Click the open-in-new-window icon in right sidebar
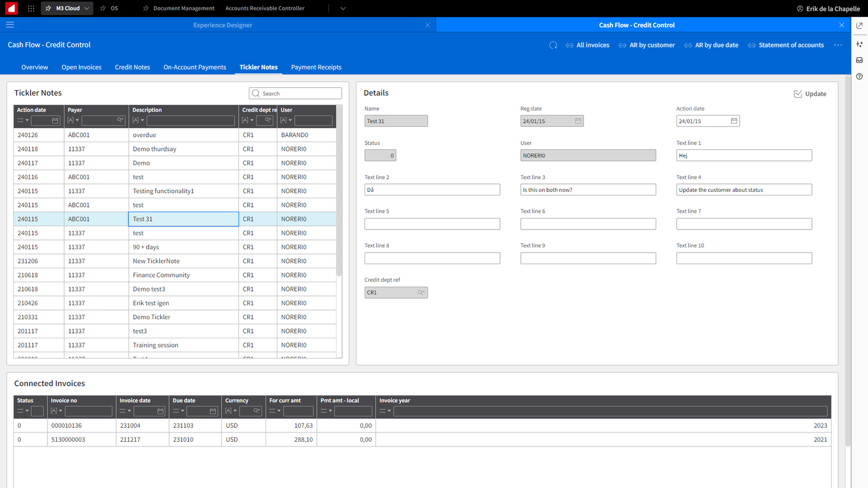This screenshot has height=488, width=868. coord(859,25)
